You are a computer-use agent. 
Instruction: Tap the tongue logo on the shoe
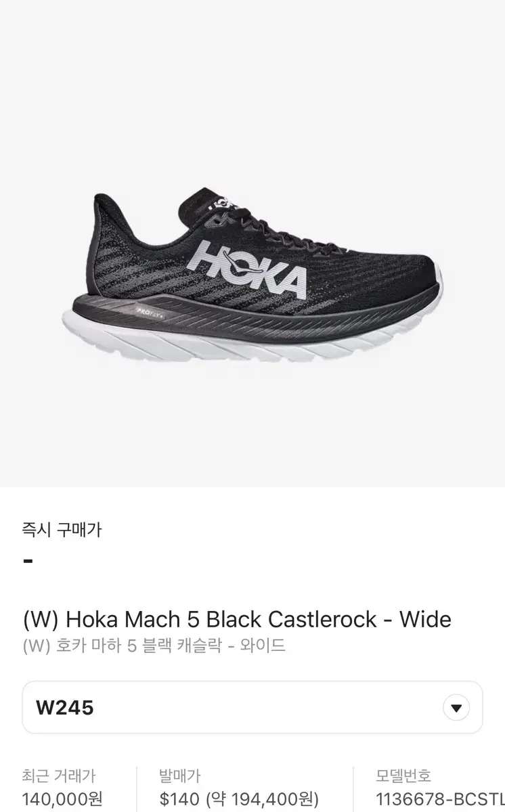coord(221,201)
